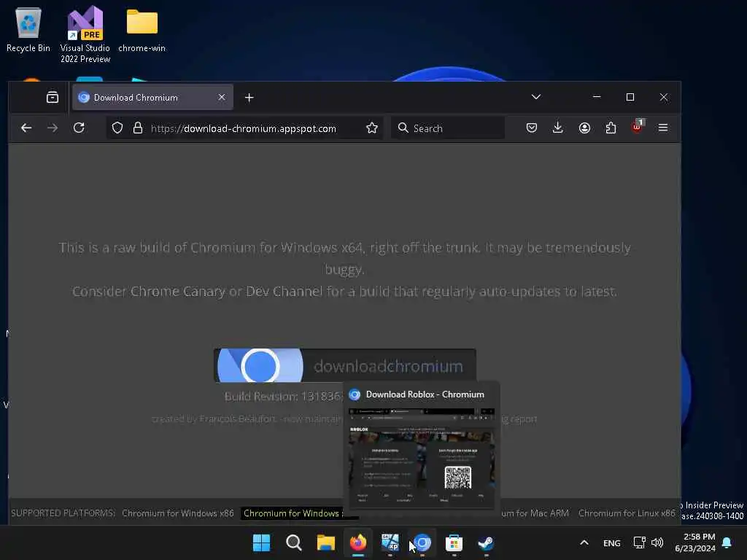Screen dimensions: 747x560
Task: Open a new Firefox tab
Action: click(249, 98)
